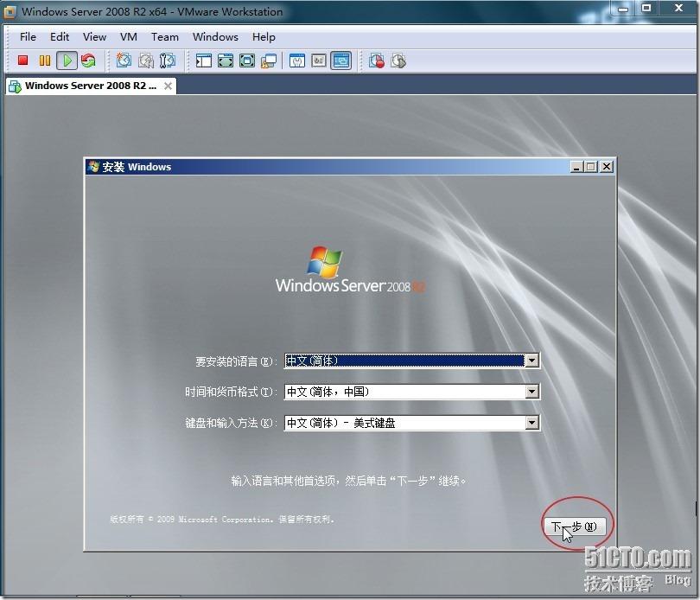Maximize the 安装 Windows dialog

[591, 167]
